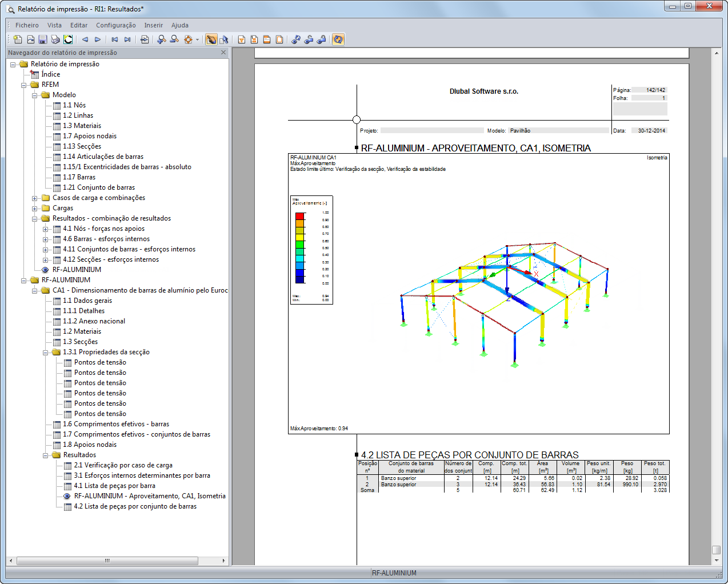Open a printout report file
Image resolution: width=728 pixels, height=584 pixels.
[x=30, y=39]
